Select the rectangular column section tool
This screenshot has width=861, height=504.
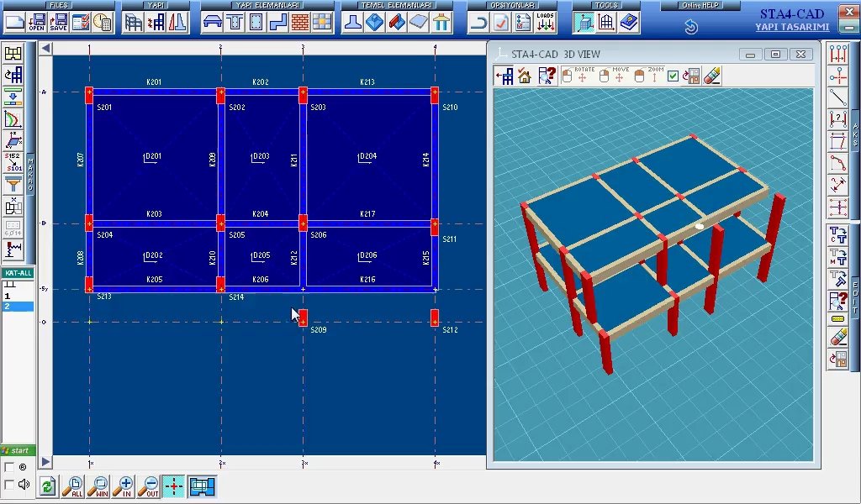click(x=256, y=23)
